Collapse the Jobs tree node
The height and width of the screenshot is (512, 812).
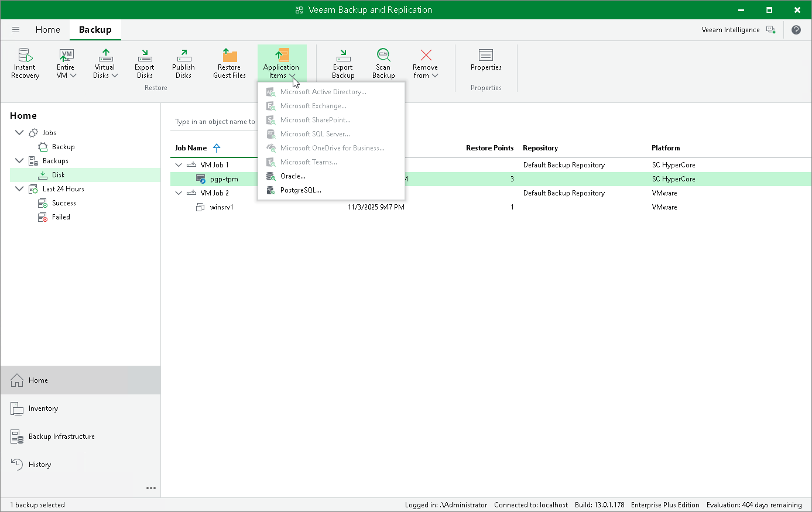pyautogui.click(x=19, y=133)
